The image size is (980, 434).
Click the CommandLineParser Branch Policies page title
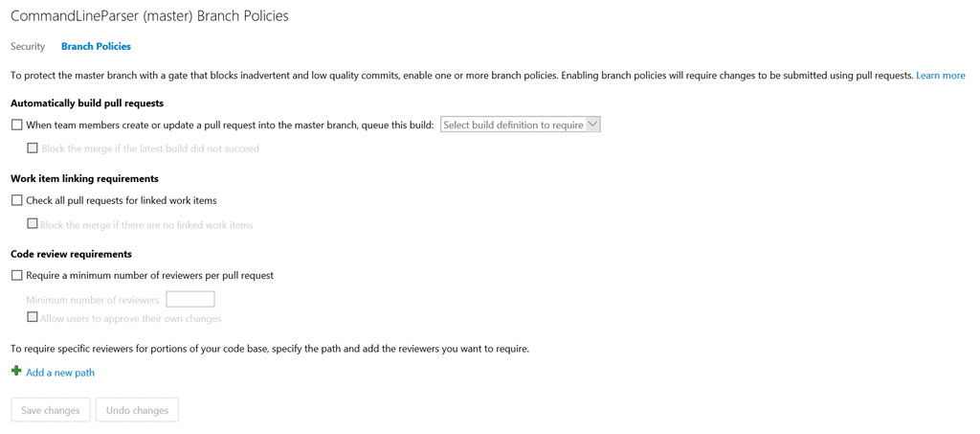coord(150,16)
